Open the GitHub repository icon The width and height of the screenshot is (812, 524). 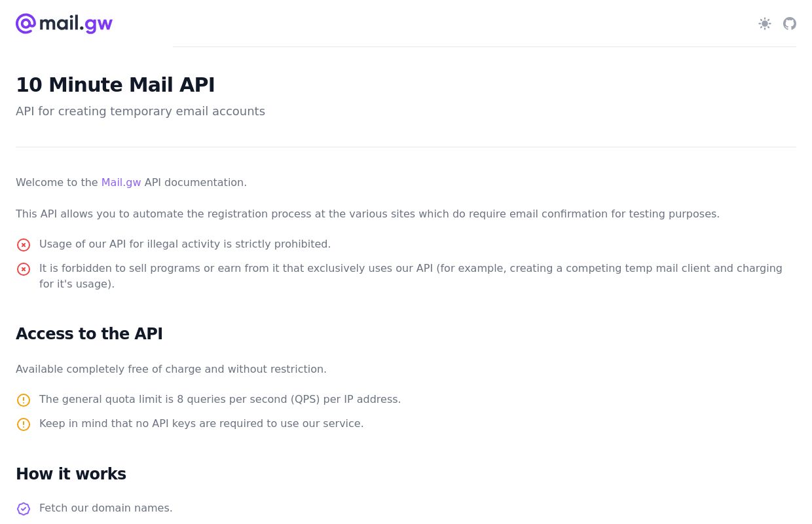[x=790, y=24]
